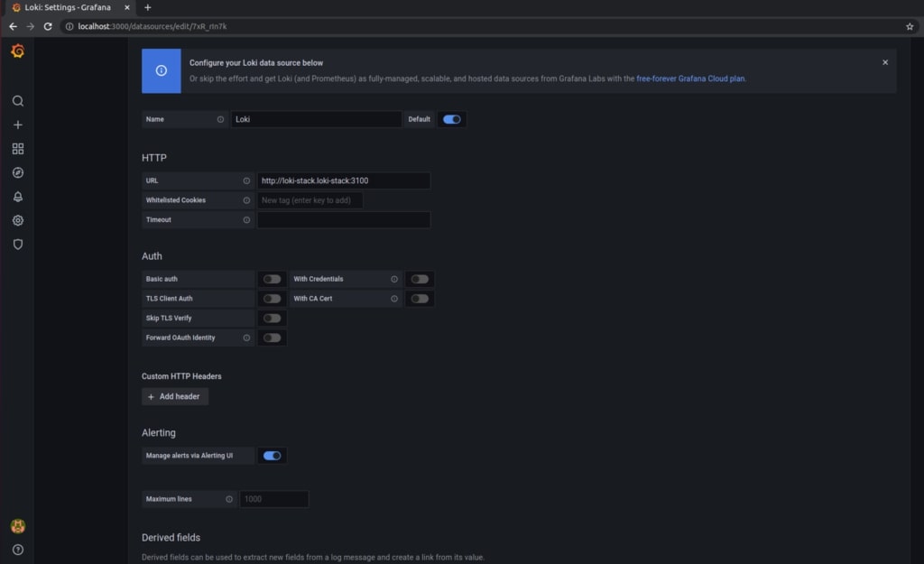Open the Configuration gear icon
924x564 pixels.
(x=17, y=220)
